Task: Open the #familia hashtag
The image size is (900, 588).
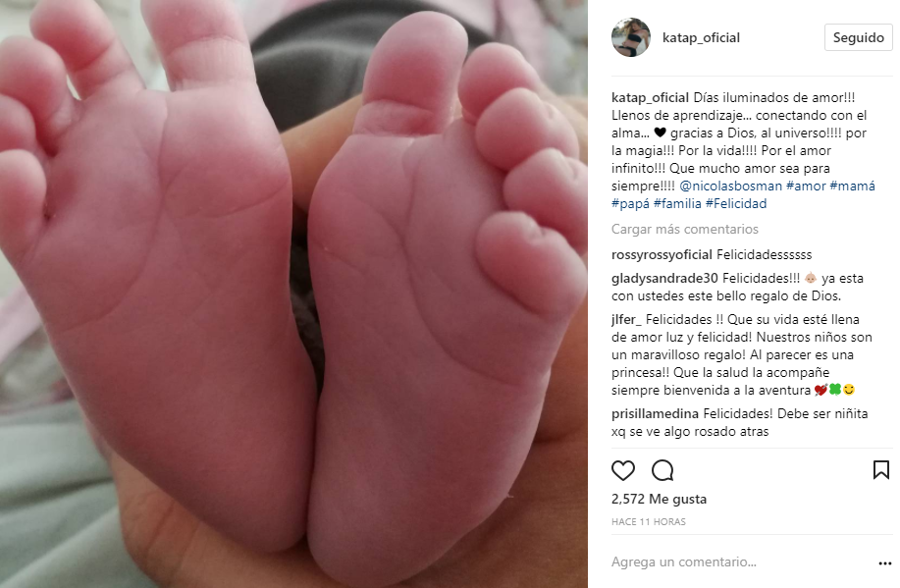Action: (x=677, y=204)
